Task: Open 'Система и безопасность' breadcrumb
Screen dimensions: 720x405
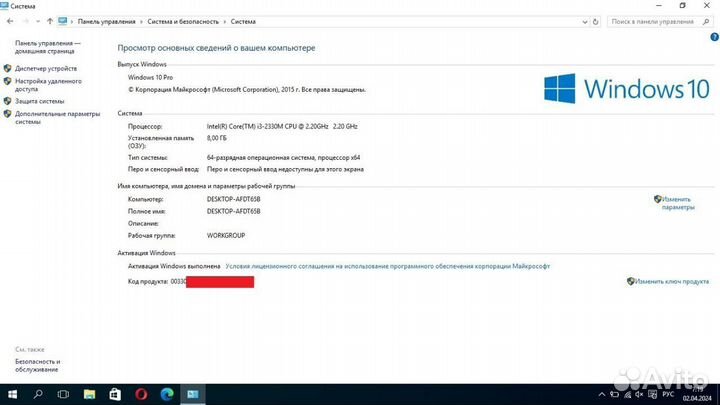Action: coord(183,22)
